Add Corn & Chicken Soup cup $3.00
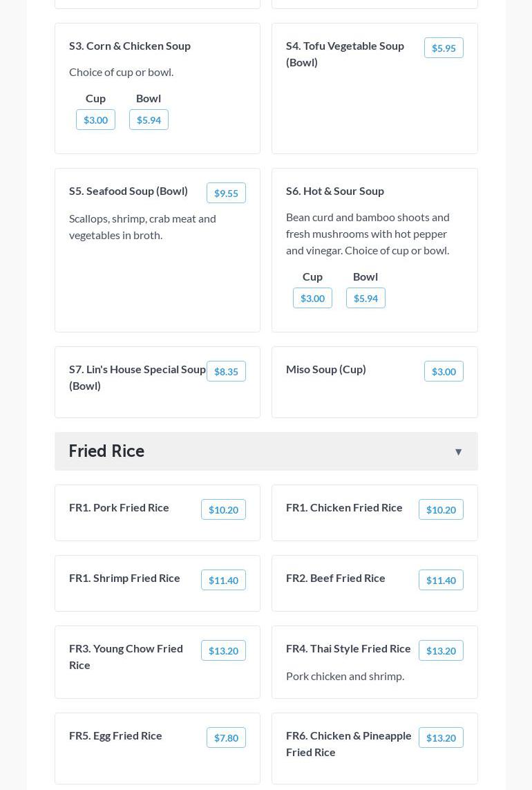532x790 pixels. (x=95, y=120)
